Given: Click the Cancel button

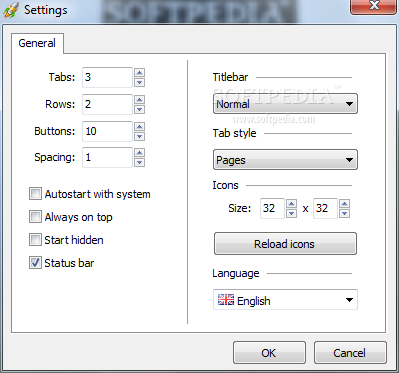Looking at the screenshot, I should 350,353.
